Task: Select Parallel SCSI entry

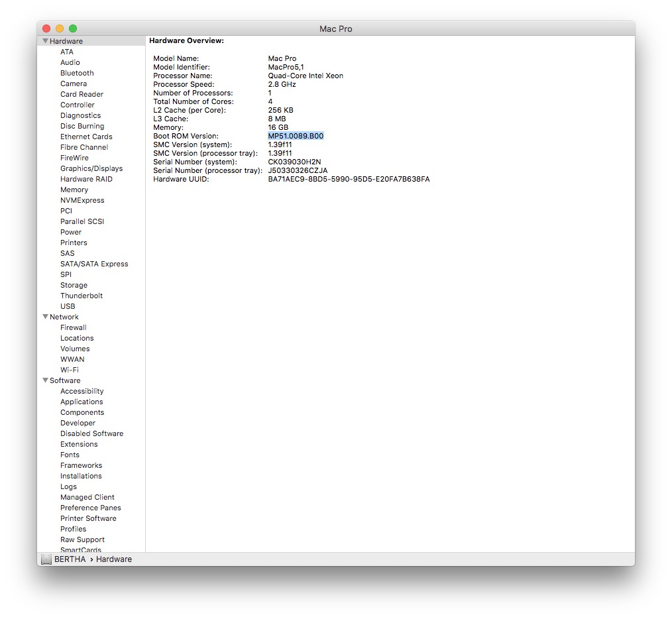Action: pyautogui.click(x=82, y=221)
